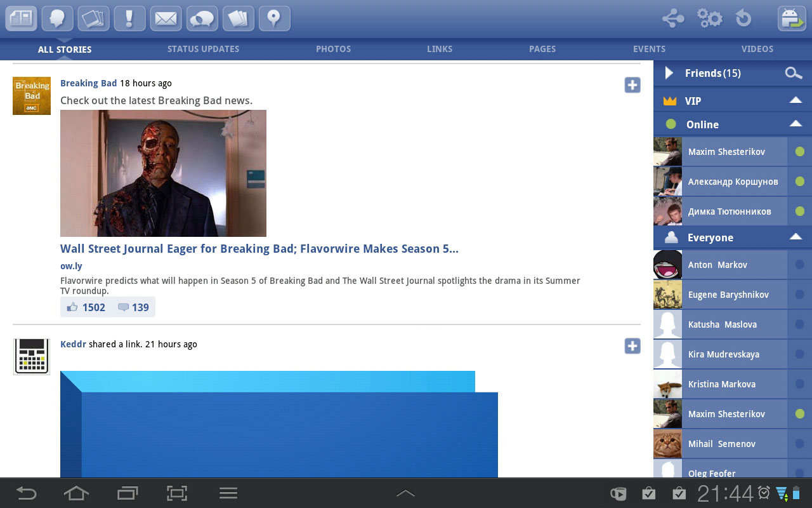Screen dimensions: 812x508
Task: Collapse the Online friends section
Action: tap(796, 124)
